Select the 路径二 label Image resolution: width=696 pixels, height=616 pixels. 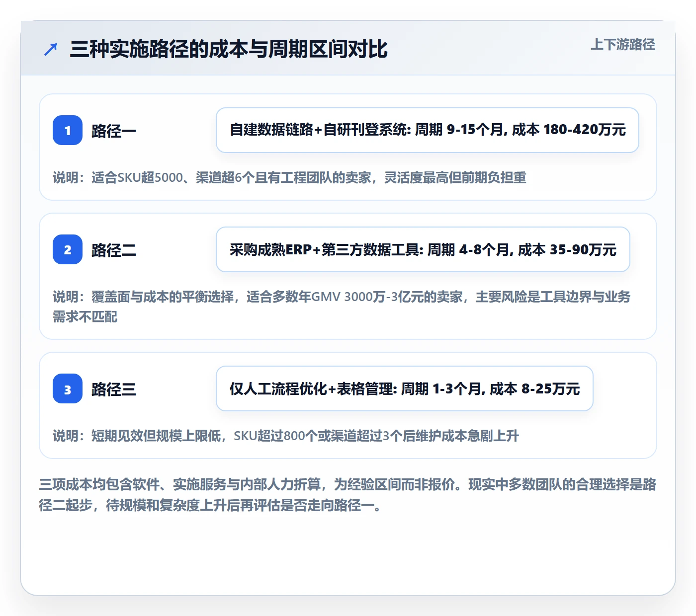pos(114,250)
